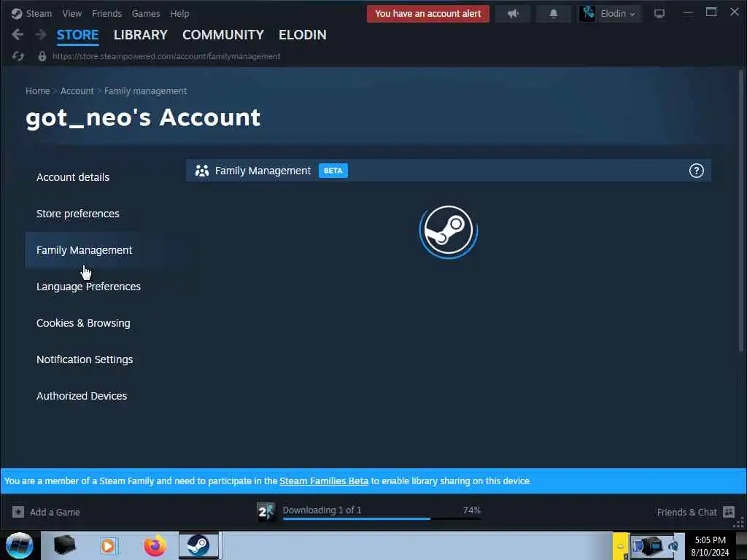Open the Downloading 1 of 1 status
Screen dimensions: 747x560
322,510
